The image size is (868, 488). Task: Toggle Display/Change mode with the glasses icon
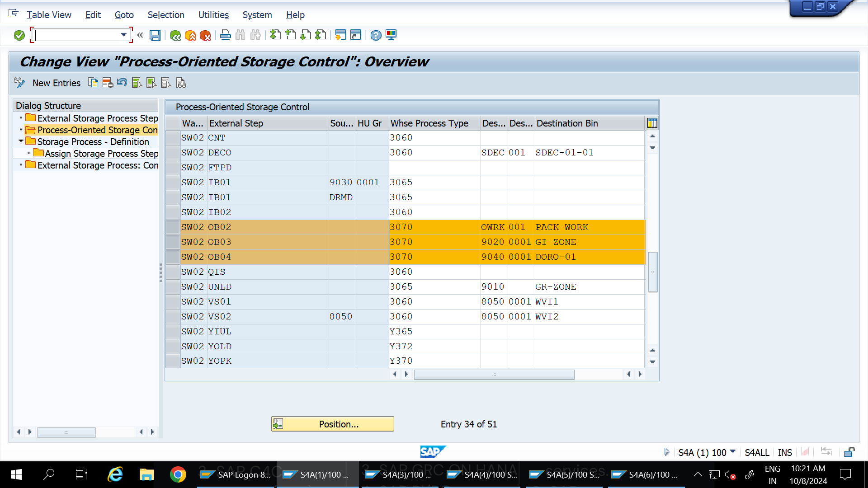[x=19, y=83]
